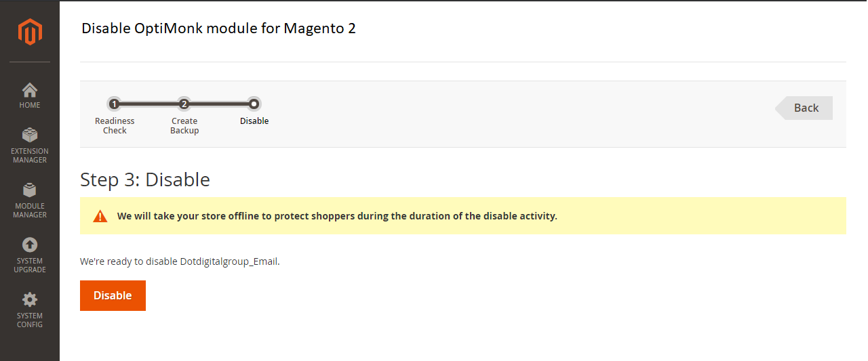Click the orange warning triangle icon
The width and height of the screenshot is (868, 361).
pyautogui.click(x=100, y=216)
